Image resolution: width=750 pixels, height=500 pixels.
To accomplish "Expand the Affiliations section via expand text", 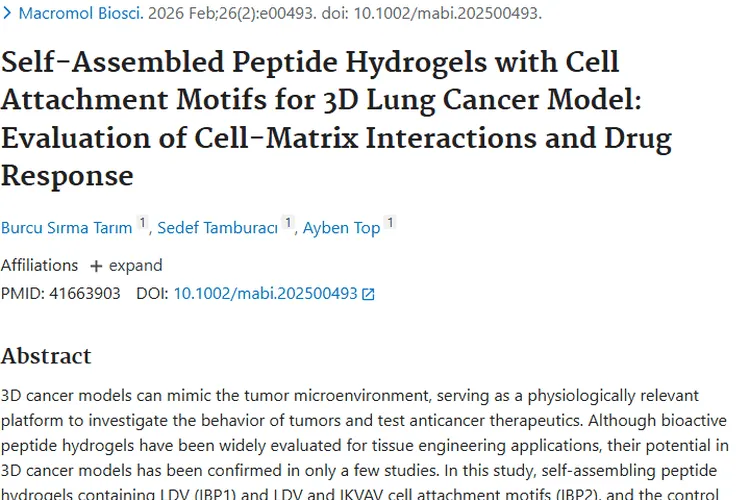I will 135,266.
